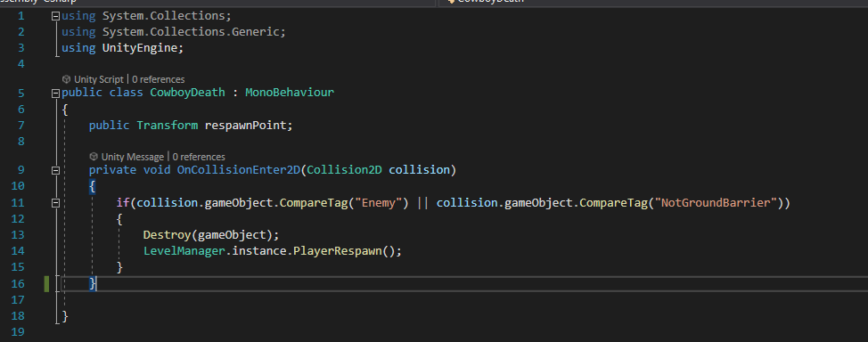Click the Transform type on line 7

168,125
